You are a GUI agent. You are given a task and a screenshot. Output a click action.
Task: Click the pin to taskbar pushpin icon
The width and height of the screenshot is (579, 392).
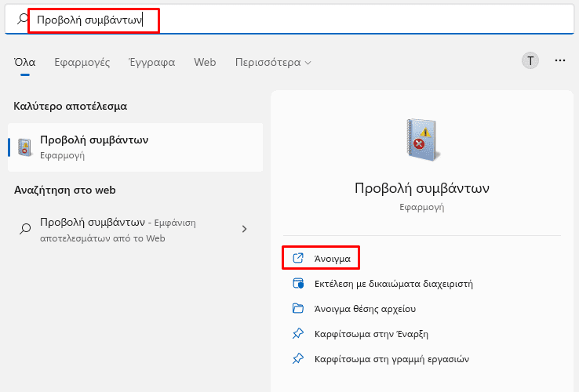pos(297,358)
